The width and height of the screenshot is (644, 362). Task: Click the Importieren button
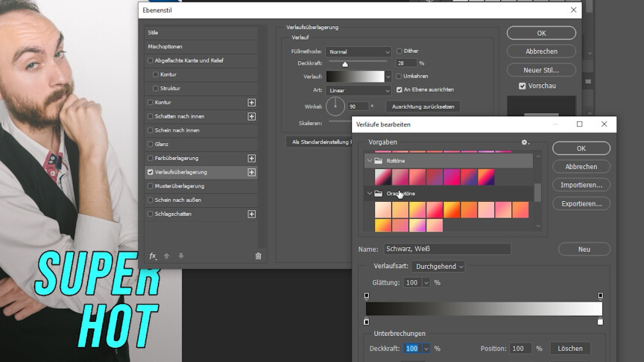pos(581,185)
